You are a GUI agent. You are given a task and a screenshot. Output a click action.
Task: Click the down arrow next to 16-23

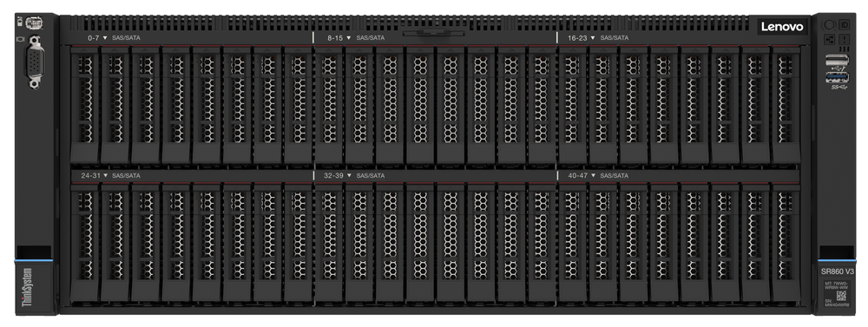pos(593,38)
